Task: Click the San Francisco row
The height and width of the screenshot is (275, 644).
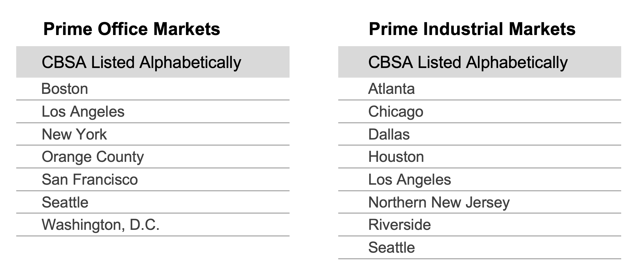Action: [x=153, y=179]
